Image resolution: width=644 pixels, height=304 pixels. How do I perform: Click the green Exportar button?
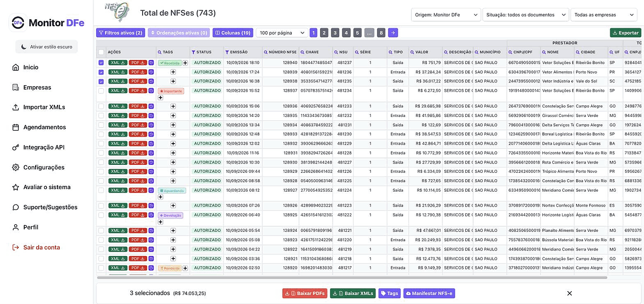(625, 33)
